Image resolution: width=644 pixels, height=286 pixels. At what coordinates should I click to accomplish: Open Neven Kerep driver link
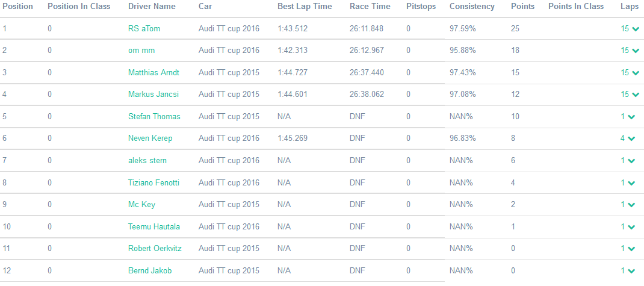click(150, 138)
